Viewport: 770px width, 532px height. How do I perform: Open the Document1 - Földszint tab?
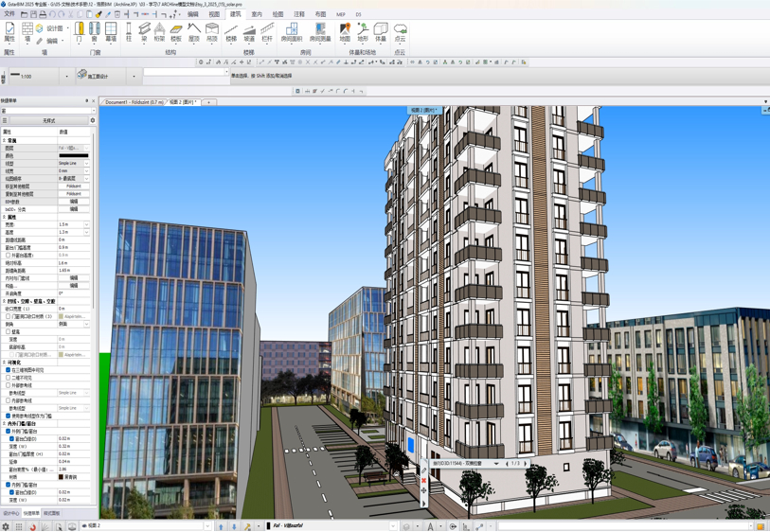[134, 102]
